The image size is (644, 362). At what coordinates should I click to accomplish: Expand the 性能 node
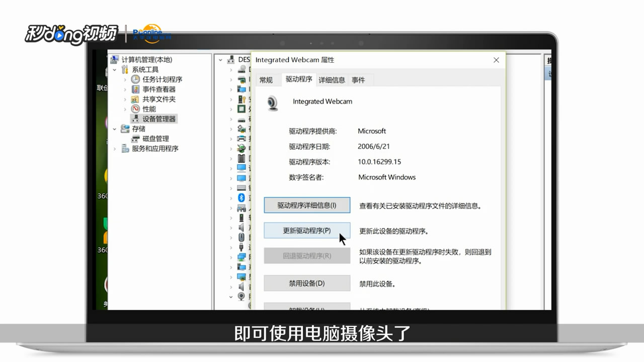(125, 109)
